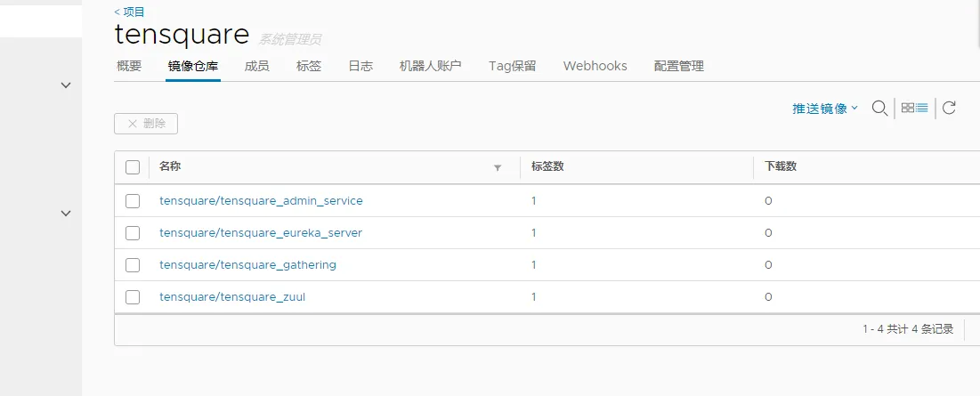Click the search magnifier icon
The height and width of the screenshot is (396, 980).
pos(879,108)
